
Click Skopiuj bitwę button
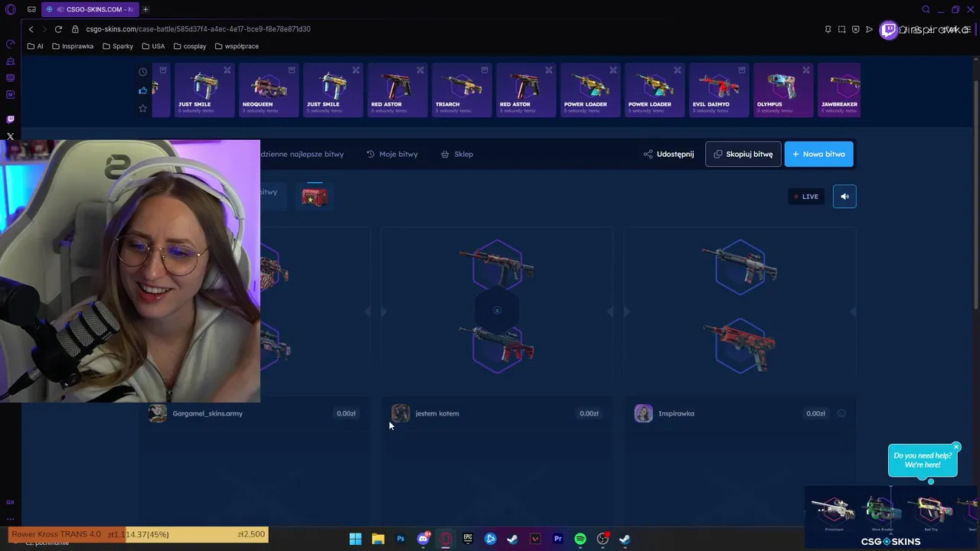(743, 154)
